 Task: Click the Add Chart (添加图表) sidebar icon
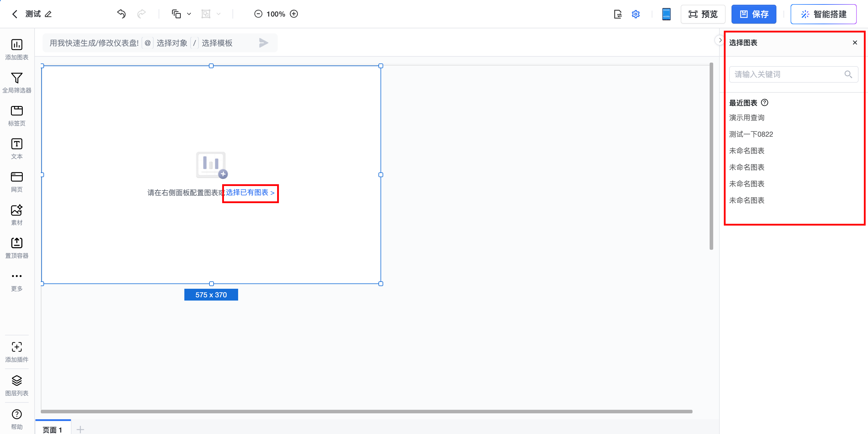coord(17,49)
